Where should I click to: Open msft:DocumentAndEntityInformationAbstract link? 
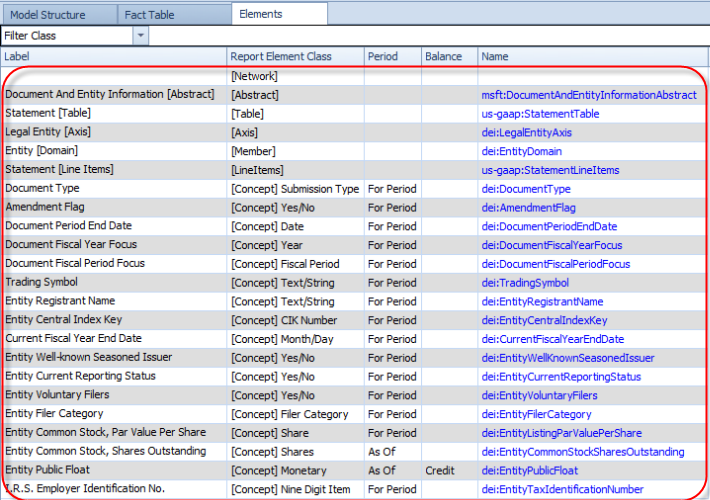[589, 95]
